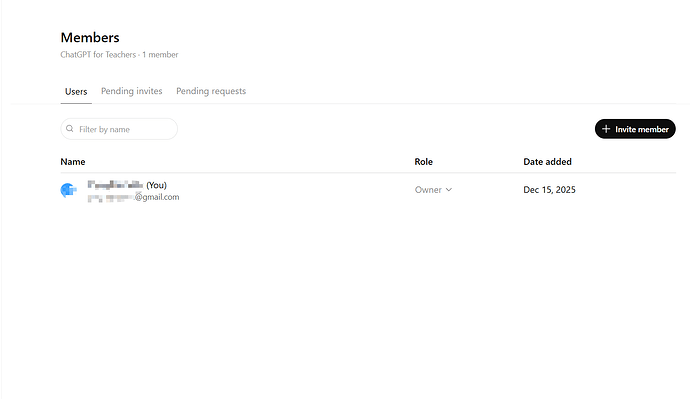Click the Members page heading
This screenshot has height=399, width=690.
[x=90, y=37]
